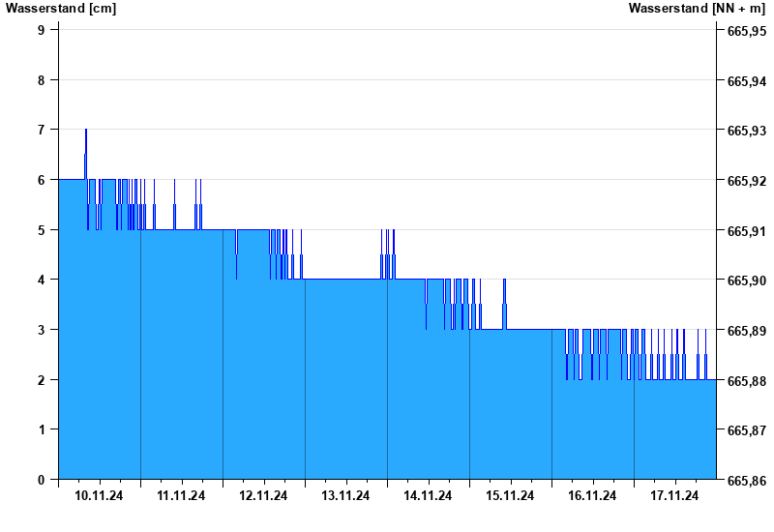Screen dimensions: 774x532
Task: Select the 14.11.24 date label
Action: (x=428, y=496)
